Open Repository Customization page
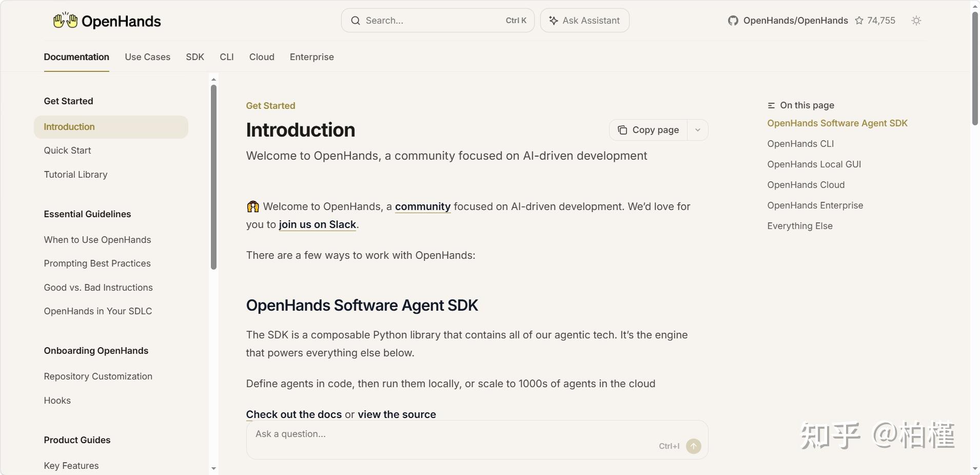Image resolution: width=980 pixels, height=475 pixels. pos(98,376)
